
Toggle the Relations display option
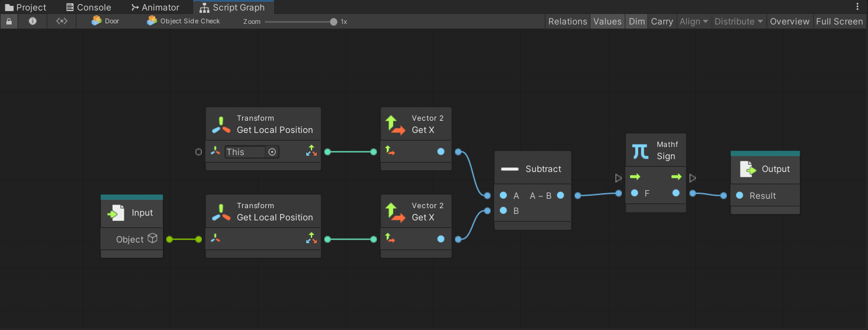[568, 22]
